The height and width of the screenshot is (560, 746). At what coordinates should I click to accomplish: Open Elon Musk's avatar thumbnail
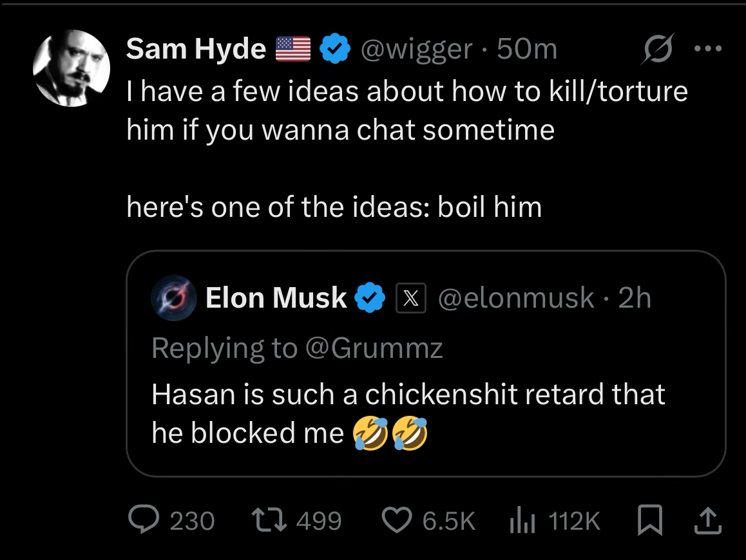coord(174,298)
